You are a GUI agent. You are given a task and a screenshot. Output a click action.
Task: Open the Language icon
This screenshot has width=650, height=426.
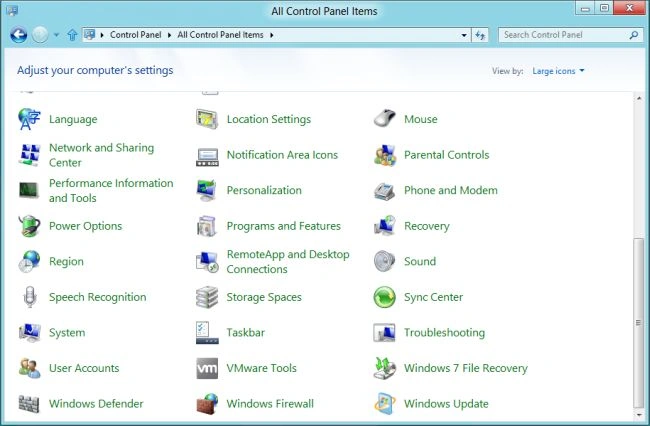coord(29,119)
